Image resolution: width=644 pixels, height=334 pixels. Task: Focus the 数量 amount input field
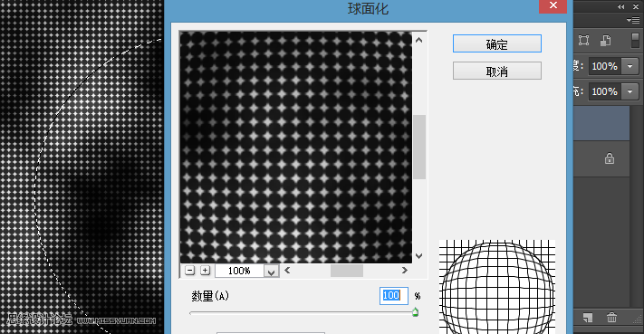point(393,295)
